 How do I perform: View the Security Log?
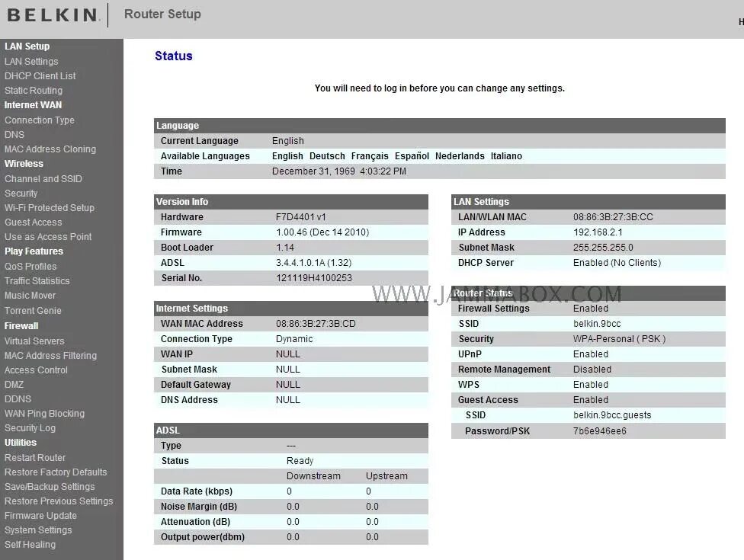click(30, 427)
